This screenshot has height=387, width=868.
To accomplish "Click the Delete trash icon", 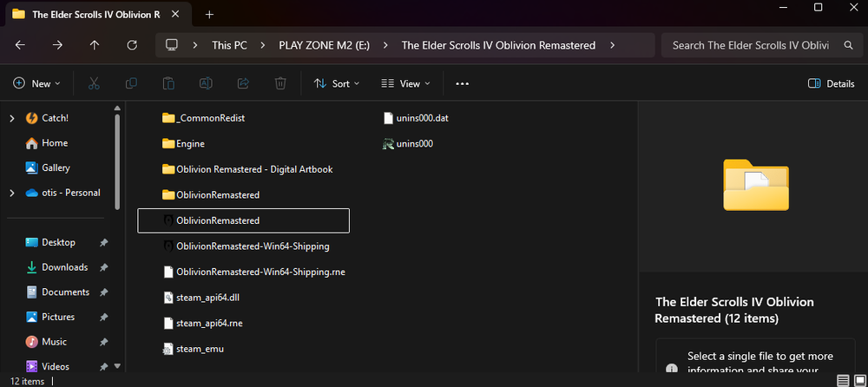I will (280, 83).
